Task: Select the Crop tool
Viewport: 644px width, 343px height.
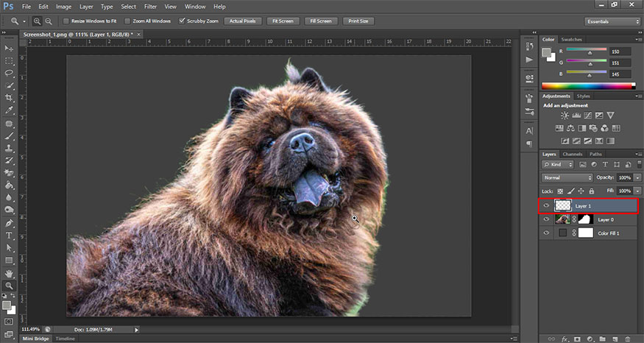Action: [9, 98]
